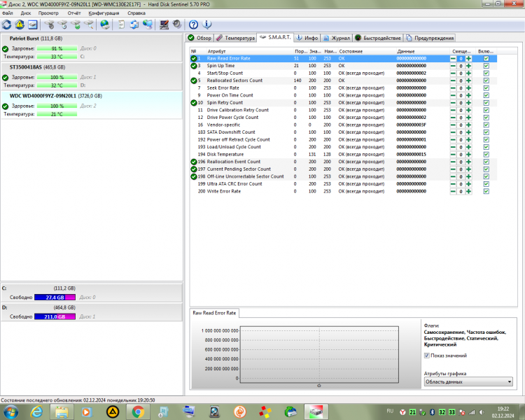Click minus offset icon for Write Error Rate

point(453,191)
